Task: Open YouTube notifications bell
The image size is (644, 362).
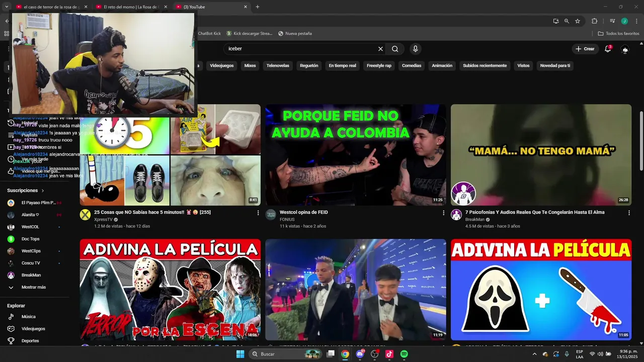Action: 608,49
